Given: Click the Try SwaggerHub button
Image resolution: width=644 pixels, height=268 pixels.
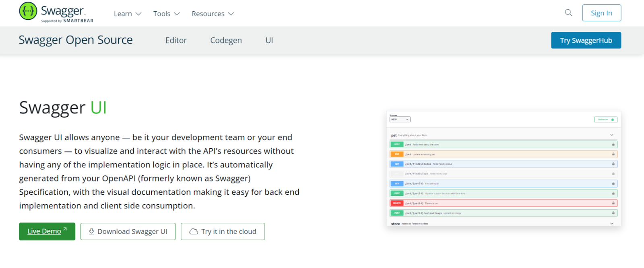Looking at the screenshot, I should [586, 40].
